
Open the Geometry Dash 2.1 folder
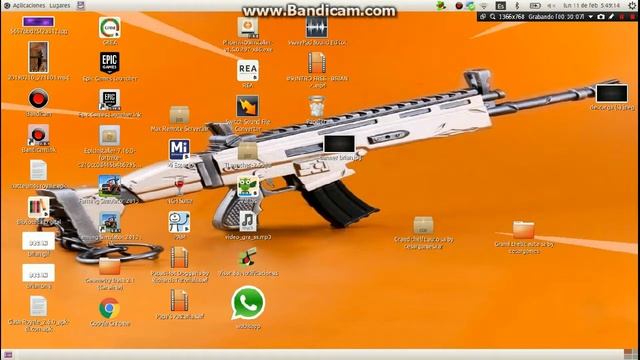pos(109,266)
